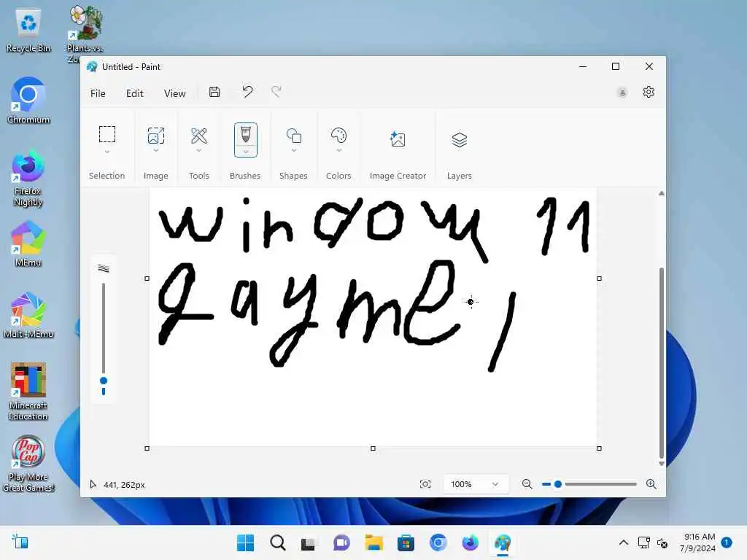Click the zoom in magnifier
Screen dimensions: 747x560
point(651,484)
